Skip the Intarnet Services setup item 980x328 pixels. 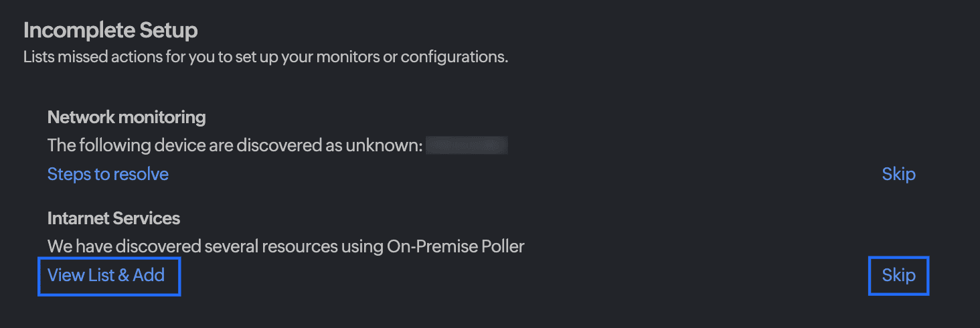(x=898, y=275)
